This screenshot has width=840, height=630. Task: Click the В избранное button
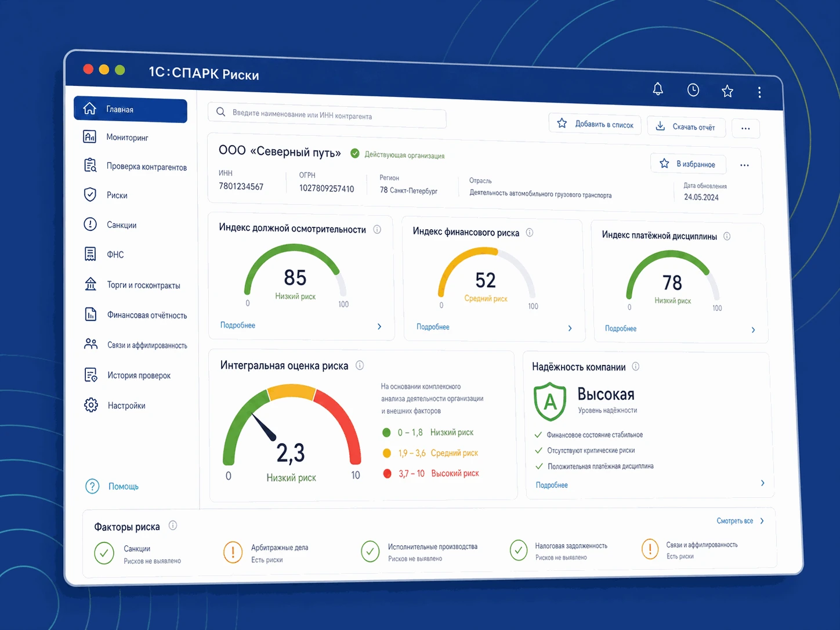(x=688, y=164)
